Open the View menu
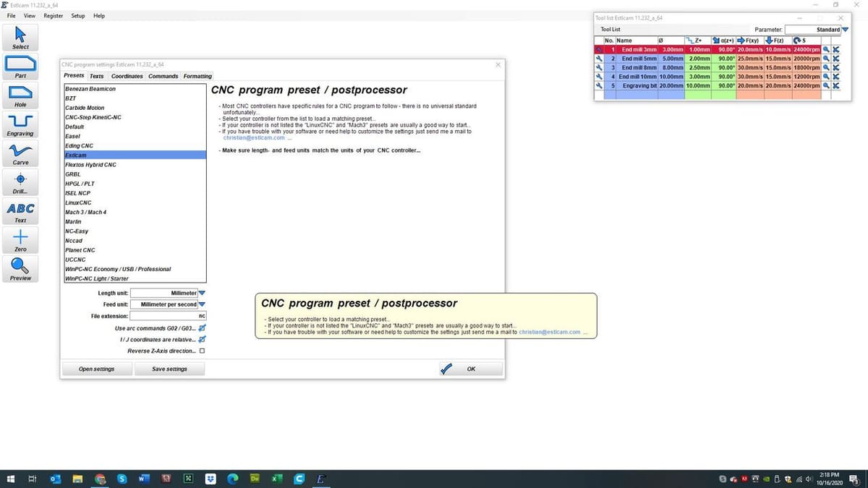 point(30,16)
